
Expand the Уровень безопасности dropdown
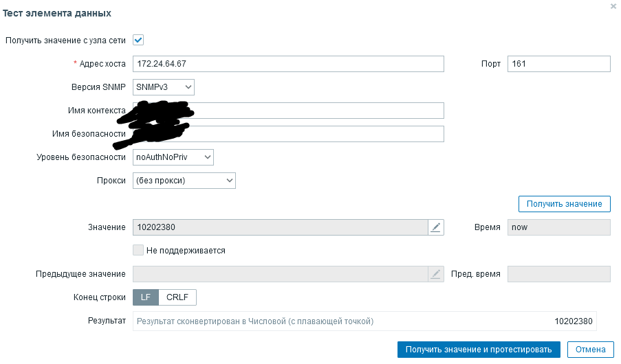pos(173,157)
